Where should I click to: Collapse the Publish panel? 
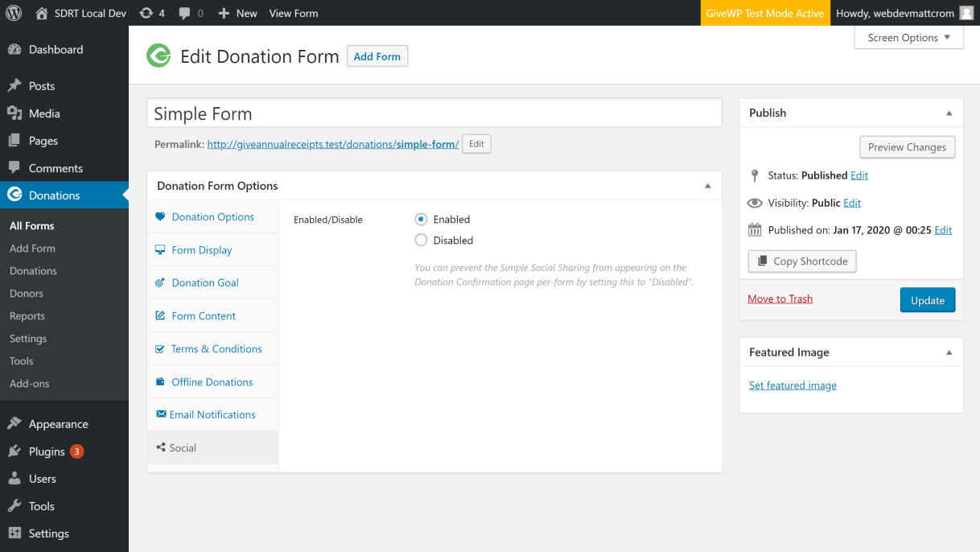[949, 113]
